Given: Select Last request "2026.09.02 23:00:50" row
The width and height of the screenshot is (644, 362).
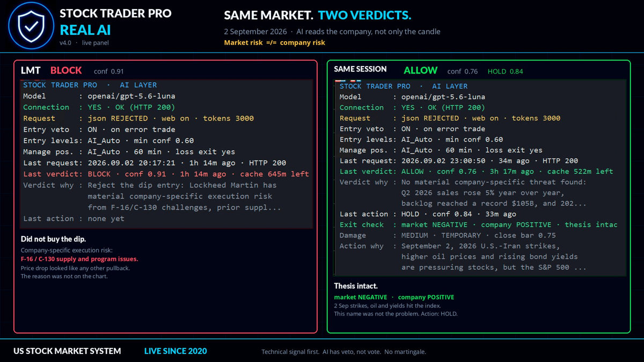Looking at the screenshot, I should (x=459, y=161).
